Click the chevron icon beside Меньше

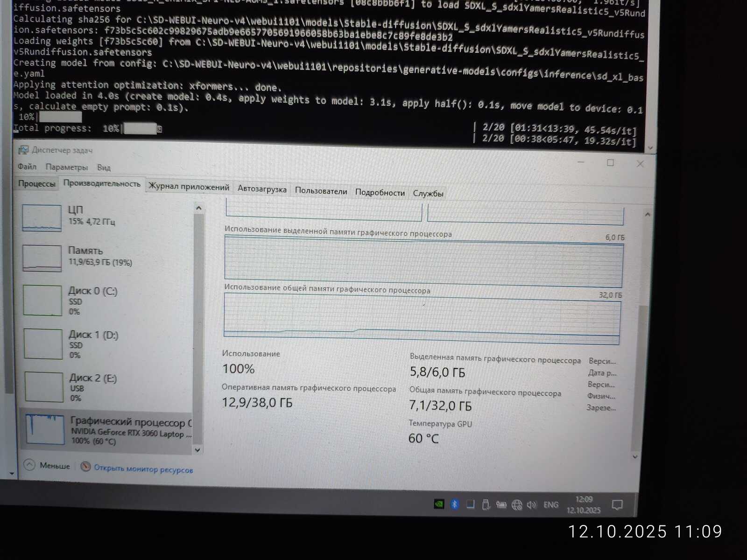29,465
